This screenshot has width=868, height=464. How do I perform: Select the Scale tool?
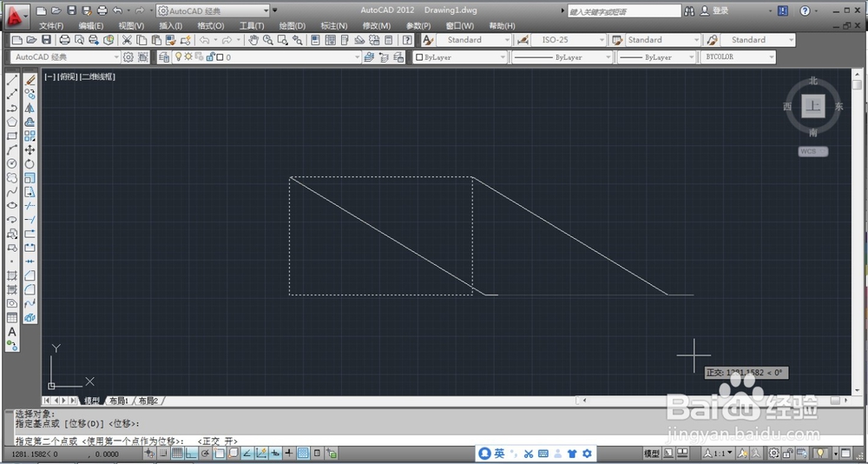[30, 178]
